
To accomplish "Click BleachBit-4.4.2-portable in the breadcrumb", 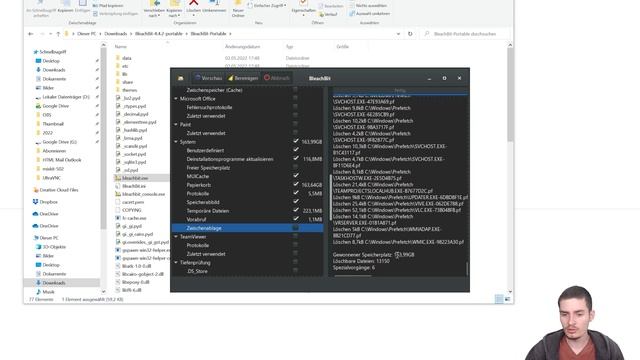I will [159, 34].
